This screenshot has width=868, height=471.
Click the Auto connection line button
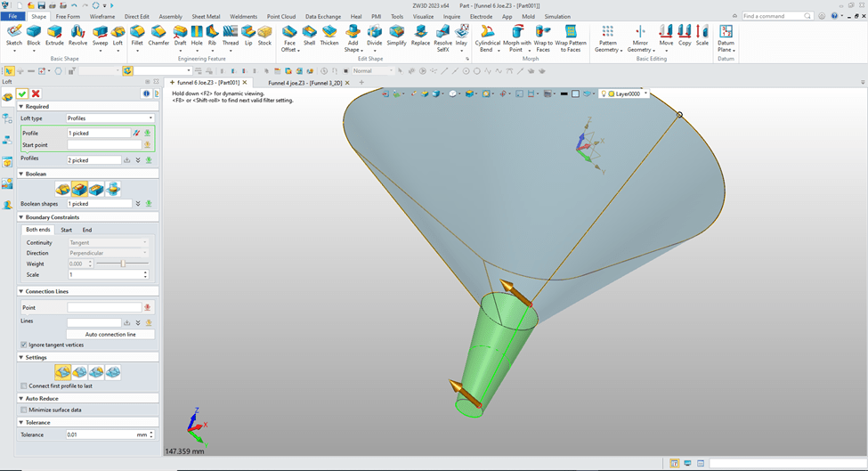pos(110,334)
